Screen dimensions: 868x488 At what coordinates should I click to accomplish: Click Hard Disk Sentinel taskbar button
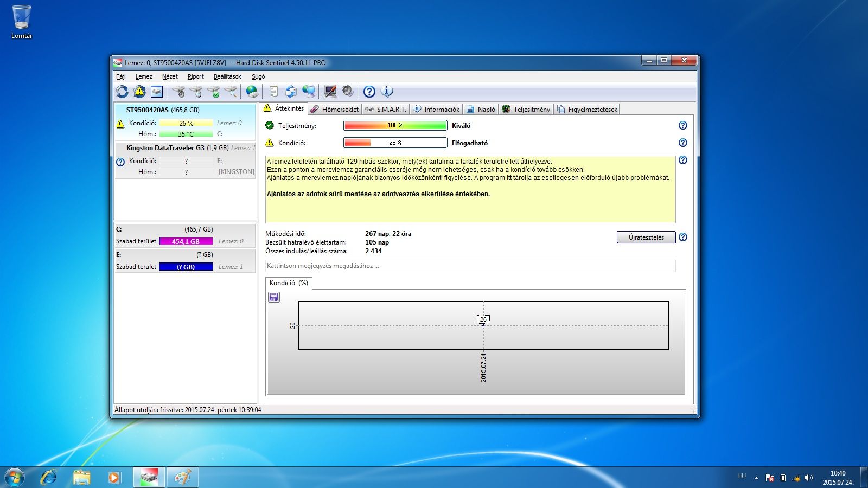point(149,477)
